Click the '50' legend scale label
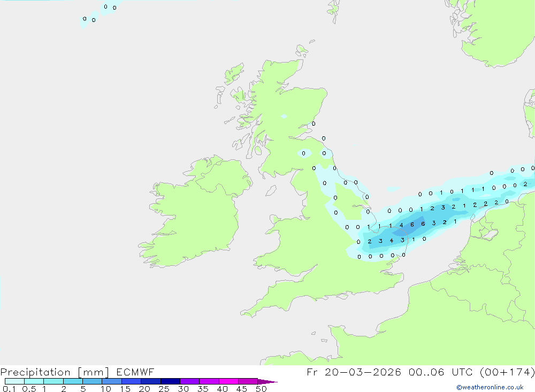The height and width of the screenshot is (392, 535). (x=261, y=389)
